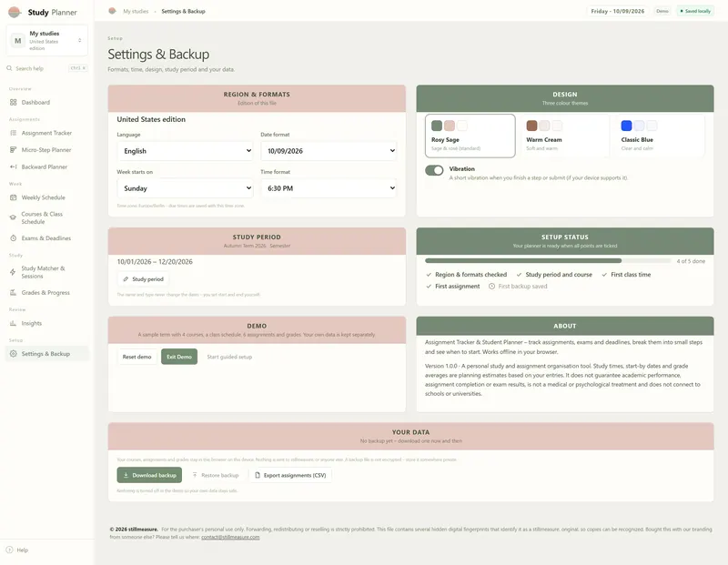Click the Assignment Tracker list icon
This screenshot has height=565, width=728.
[x=13, y=133]
